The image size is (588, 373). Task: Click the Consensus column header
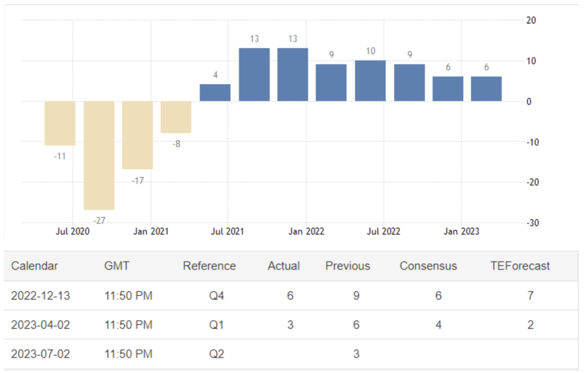(x=428, y=266)
